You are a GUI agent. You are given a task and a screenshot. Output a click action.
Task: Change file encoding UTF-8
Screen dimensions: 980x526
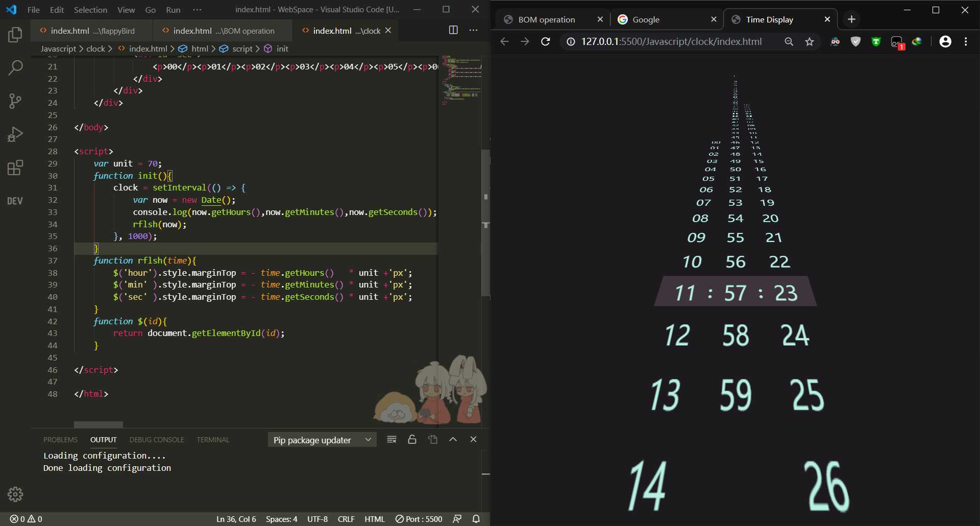coord(317,519)
